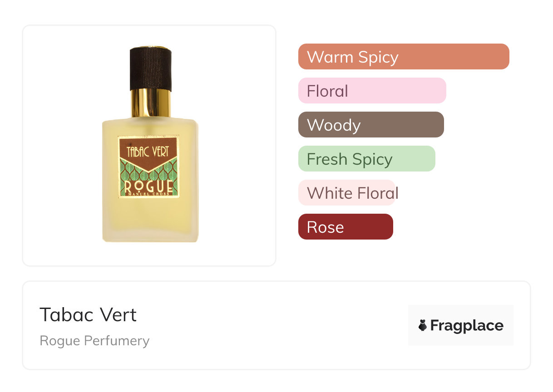553x392 pixels.
Task: Click the brown Woody accord bar
Action: (370, 125)
